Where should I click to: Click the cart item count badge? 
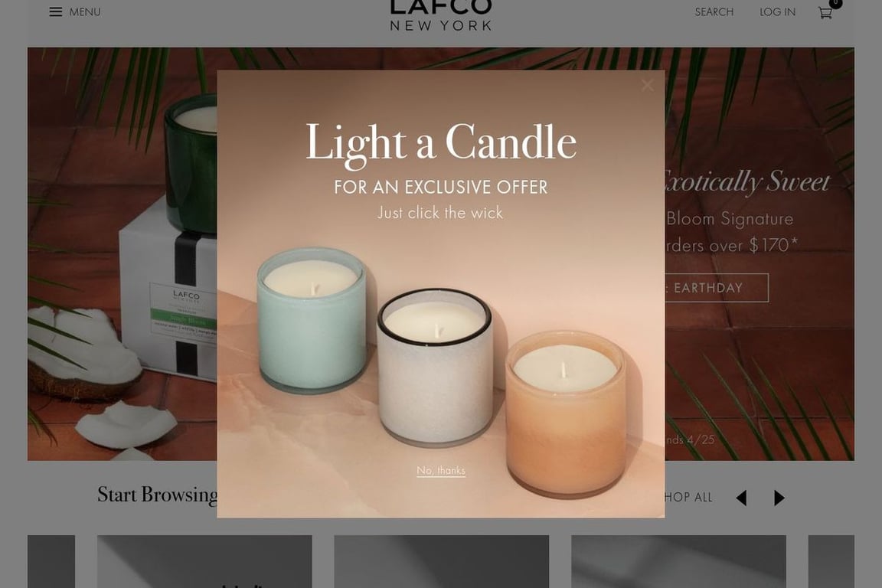coord(836,3)
